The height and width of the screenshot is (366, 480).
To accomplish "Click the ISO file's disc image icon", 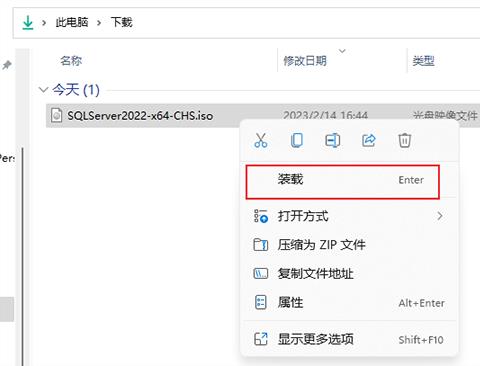I will pos(57,115).
